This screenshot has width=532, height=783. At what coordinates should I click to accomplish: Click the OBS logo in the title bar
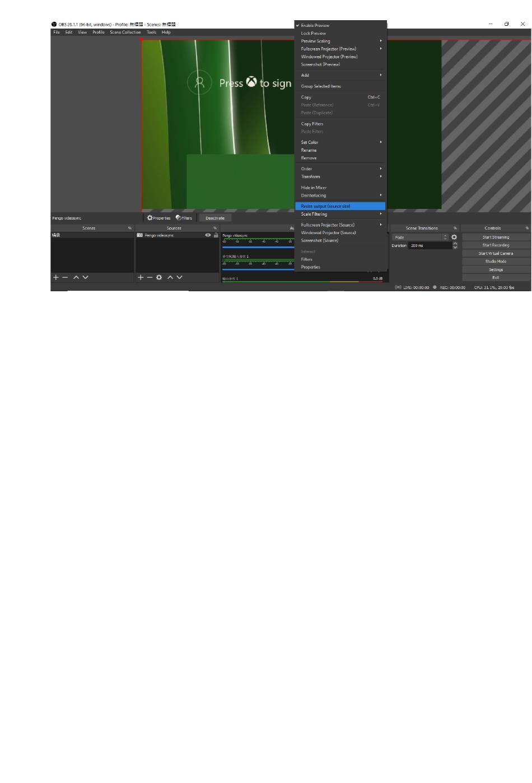click(54, 24)
